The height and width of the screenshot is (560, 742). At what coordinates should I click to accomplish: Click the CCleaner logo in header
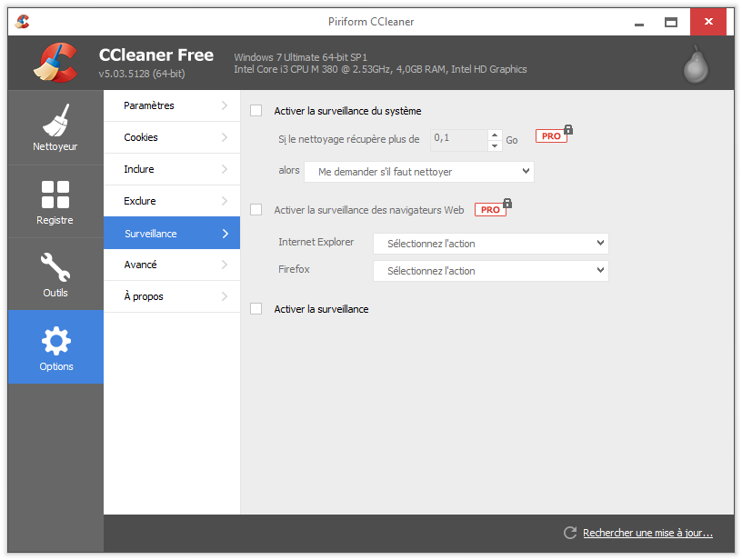55,62
